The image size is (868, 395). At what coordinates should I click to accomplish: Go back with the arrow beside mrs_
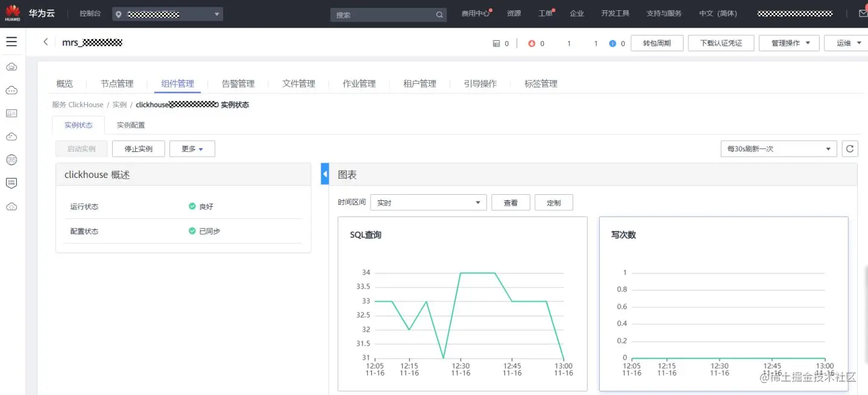[x=46, y=42]
